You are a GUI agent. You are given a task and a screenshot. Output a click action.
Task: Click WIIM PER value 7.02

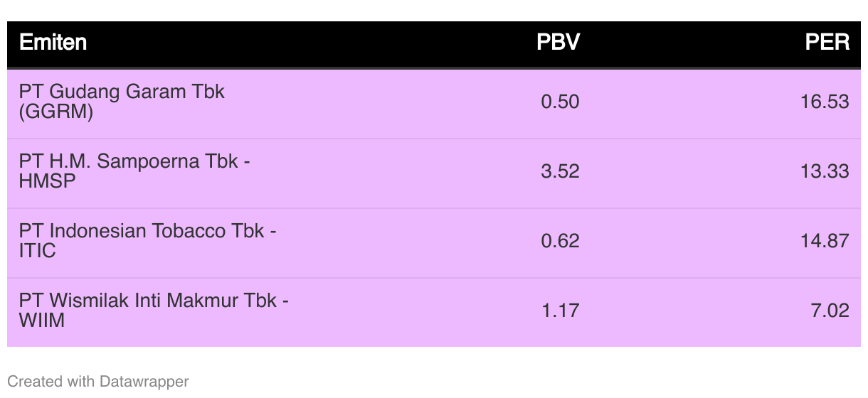pyautogui.click(x=830, y=311)
